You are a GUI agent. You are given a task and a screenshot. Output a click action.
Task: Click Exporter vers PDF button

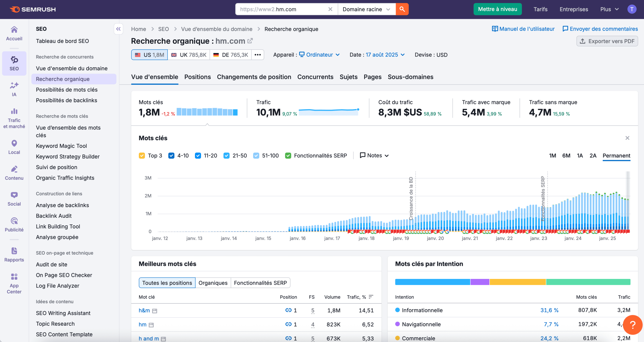(x=607, y=41)
